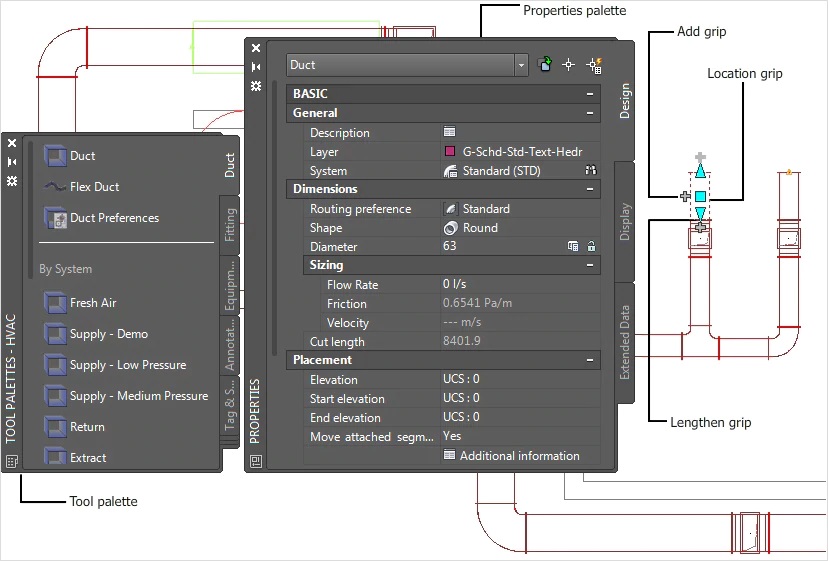
Task: Collapse the Sizing section
Action: coord(591,266)
